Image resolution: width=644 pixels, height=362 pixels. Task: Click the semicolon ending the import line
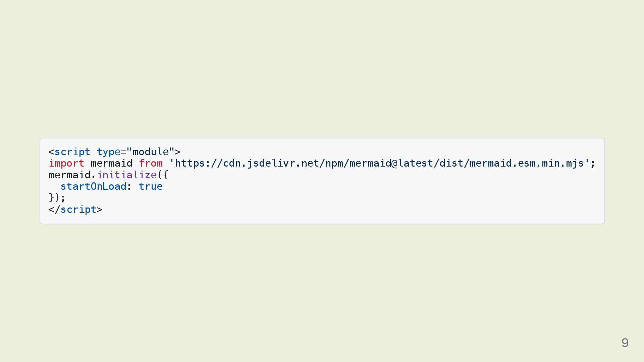coord(593,164)
